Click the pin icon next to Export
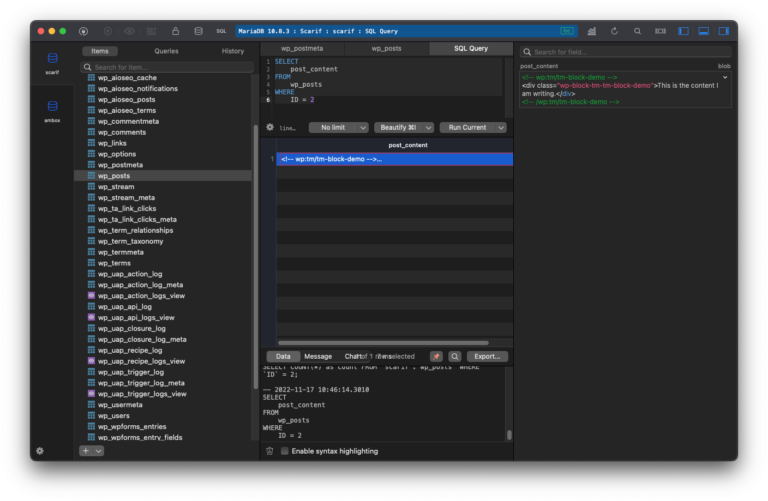 tap(436, 356)
